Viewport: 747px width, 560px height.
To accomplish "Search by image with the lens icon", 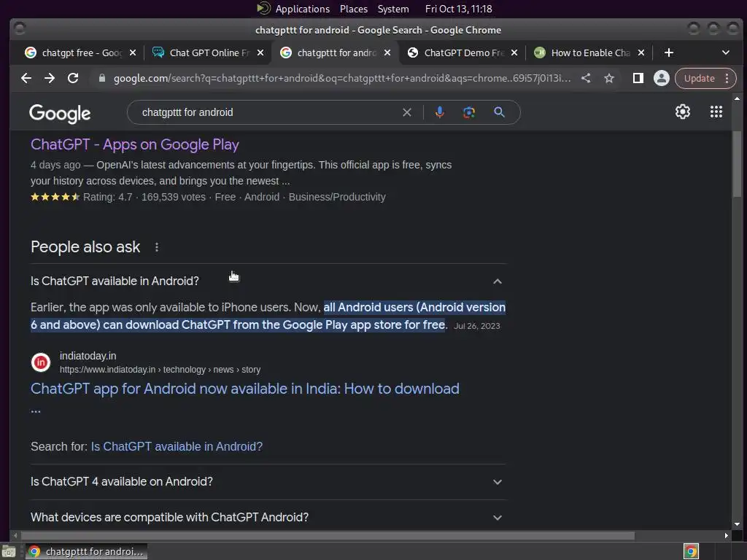I will click(469, 112).
